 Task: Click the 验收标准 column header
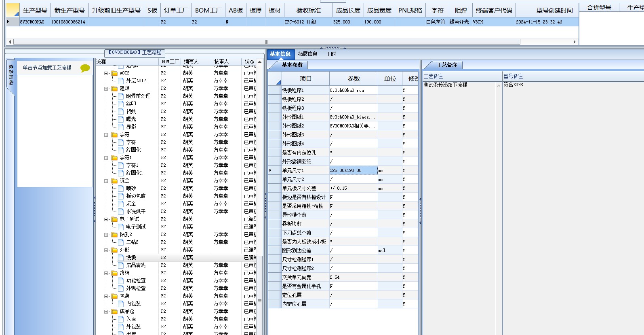308,10
